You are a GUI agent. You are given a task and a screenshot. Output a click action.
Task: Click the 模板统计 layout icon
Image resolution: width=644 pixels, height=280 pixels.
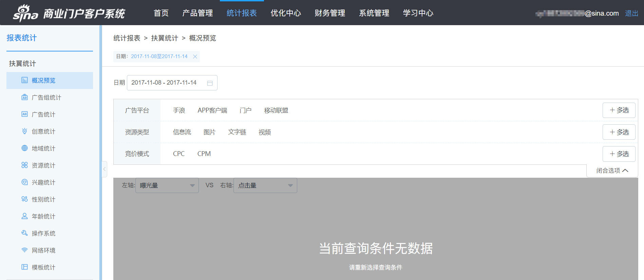(x=24, y=267)
